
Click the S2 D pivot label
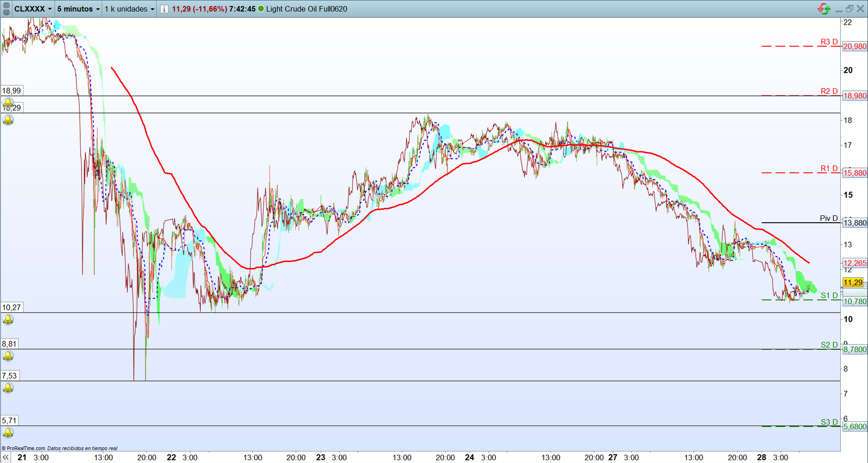click(829, 345)
